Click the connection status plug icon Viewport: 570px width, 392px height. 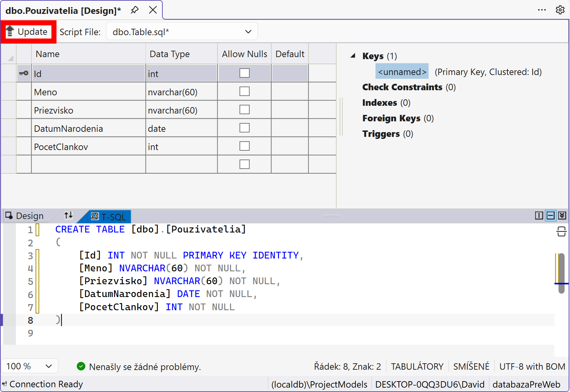click(4, 384)
